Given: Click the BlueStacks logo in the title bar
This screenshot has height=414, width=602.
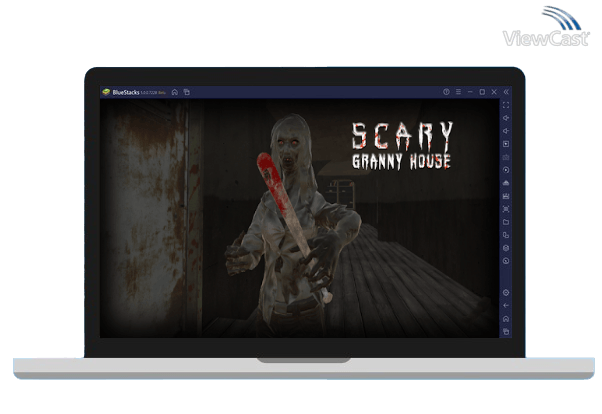Looking at the screenshot, I should [x=106, y=92].
